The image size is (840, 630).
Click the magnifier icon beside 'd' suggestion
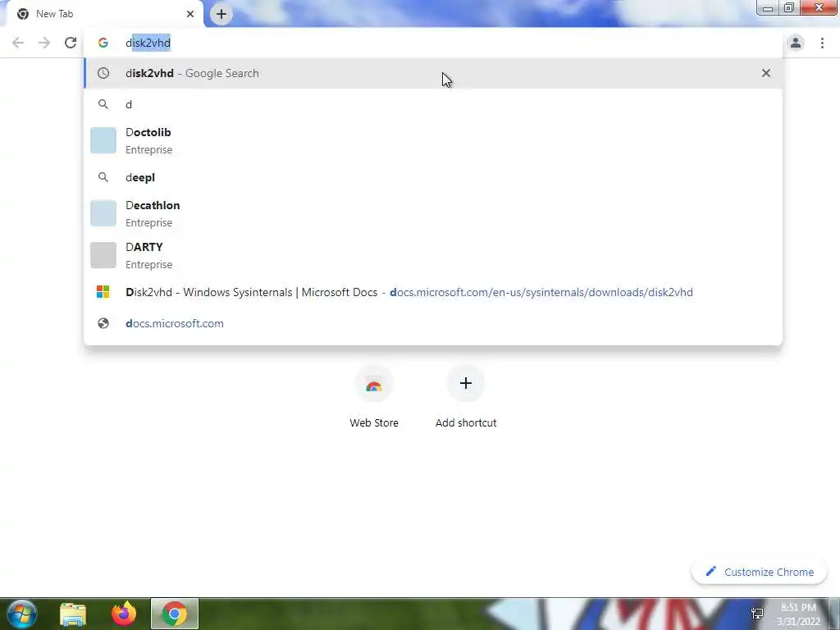tap(103, 104)
